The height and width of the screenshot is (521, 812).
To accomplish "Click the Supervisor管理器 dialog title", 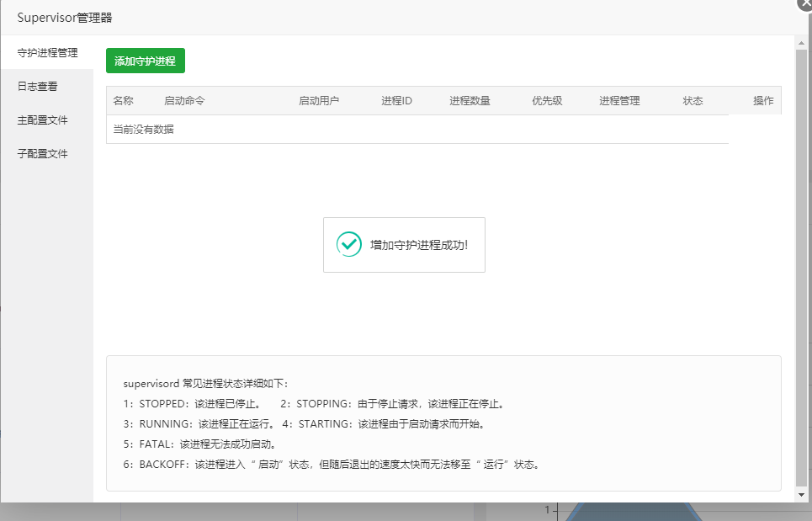I will [x=65, y=18].
